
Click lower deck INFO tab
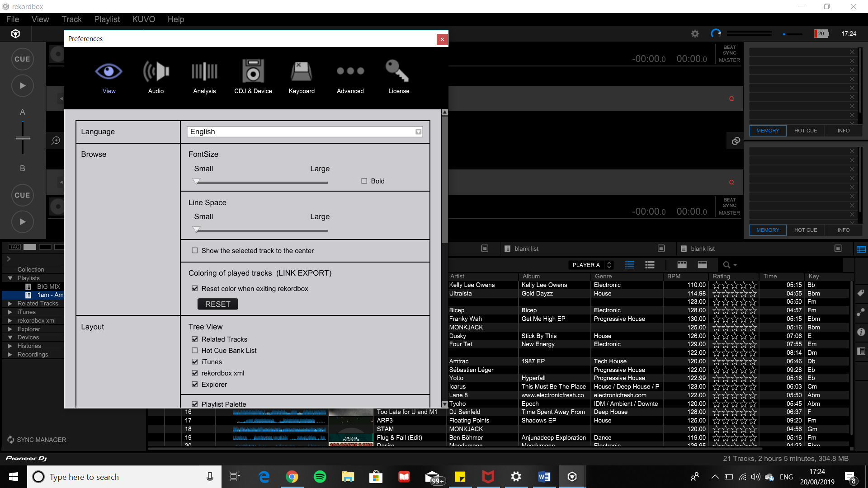[844, 230]
